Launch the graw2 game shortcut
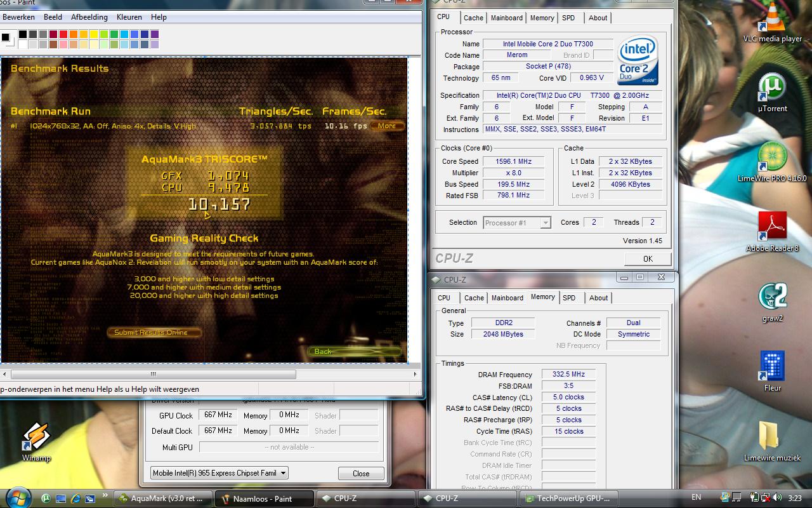 pyautogui.click(x=772, y=302)
